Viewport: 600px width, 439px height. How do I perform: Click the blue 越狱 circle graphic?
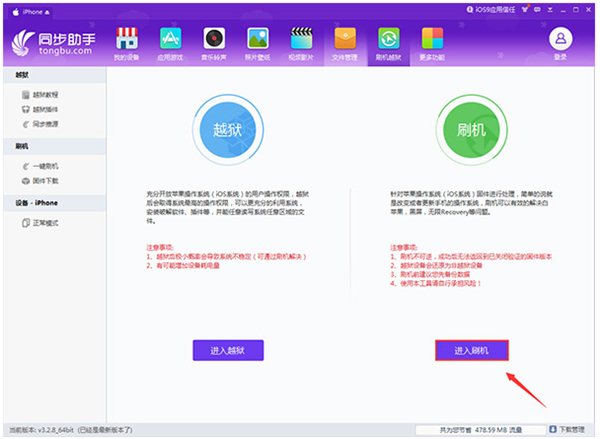point(228,130)
